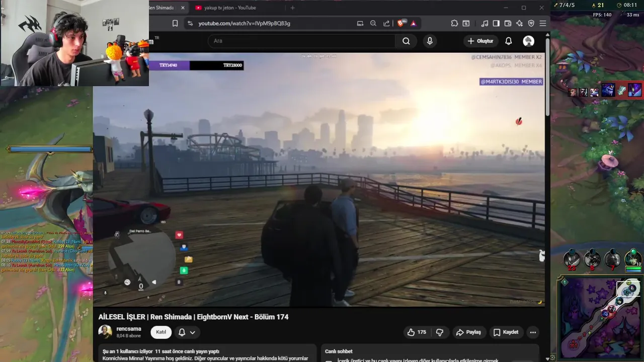This screenshot has height=362, width=644.
Task: Click the video title 'AİLESEL İŞLER | Ren Shimada'
Action: point(193,317)
